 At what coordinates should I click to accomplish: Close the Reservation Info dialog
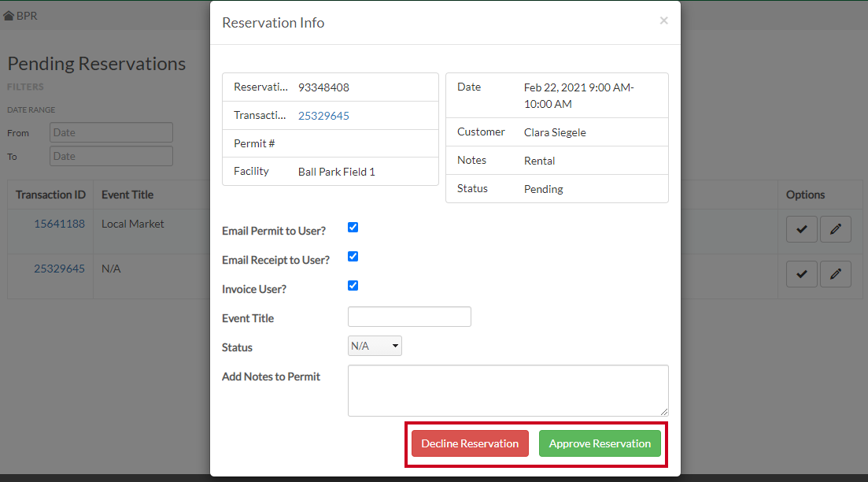click(663, 20)
